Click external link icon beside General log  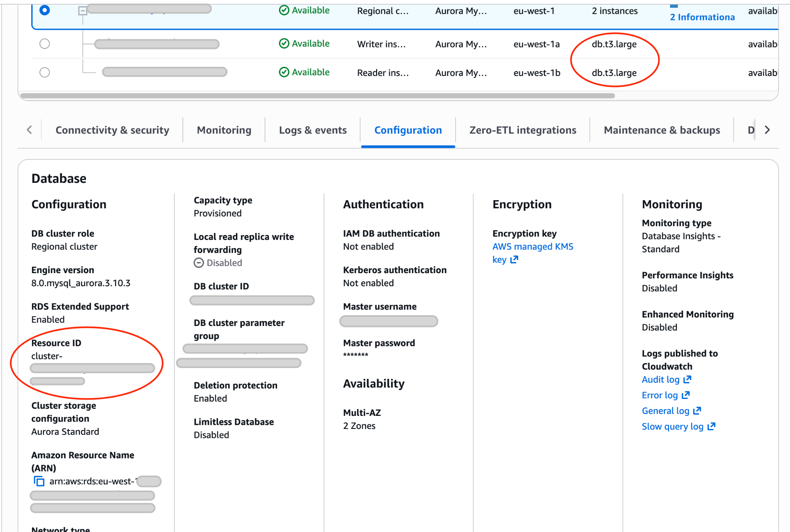[697, 411]
